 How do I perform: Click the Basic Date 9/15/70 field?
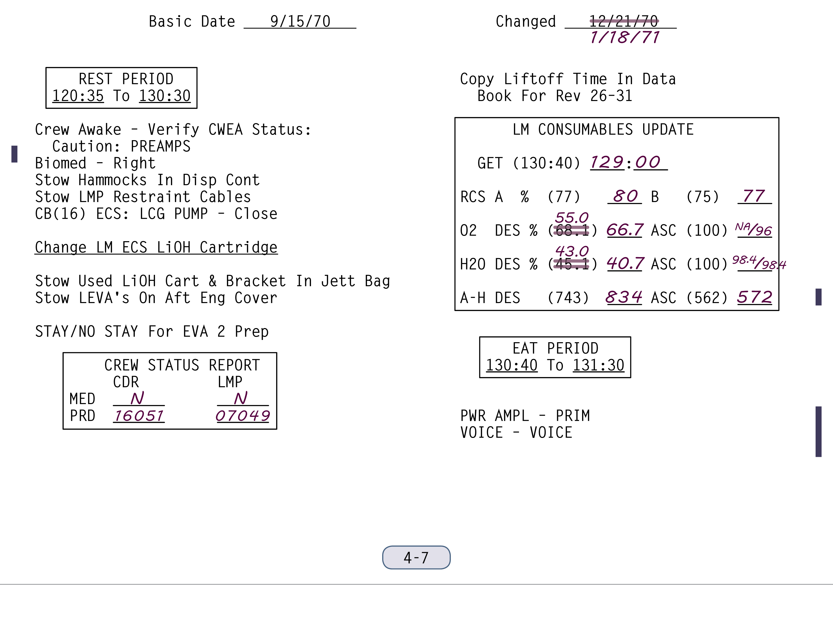tap(300, 21)
